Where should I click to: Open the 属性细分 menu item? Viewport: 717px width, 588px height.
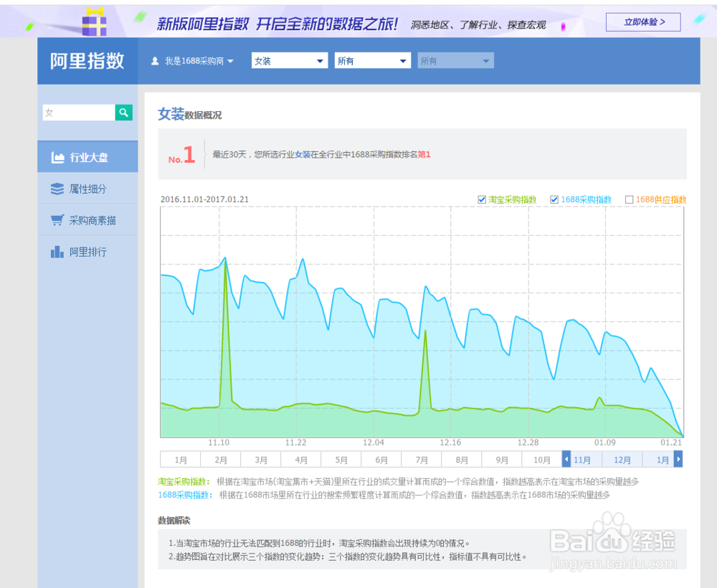pyautogui.click(x=87, y=189)
